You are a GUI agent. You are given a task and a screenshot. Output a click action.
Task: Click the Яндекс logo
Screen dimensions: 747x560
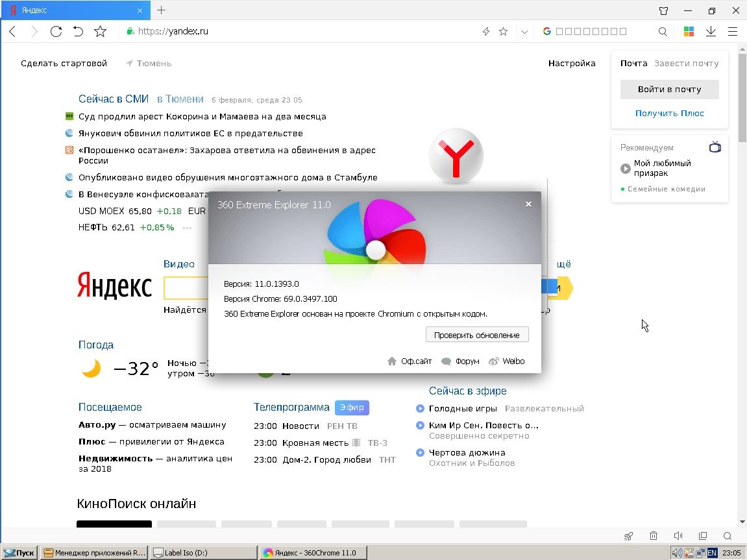tap(114, 286)
